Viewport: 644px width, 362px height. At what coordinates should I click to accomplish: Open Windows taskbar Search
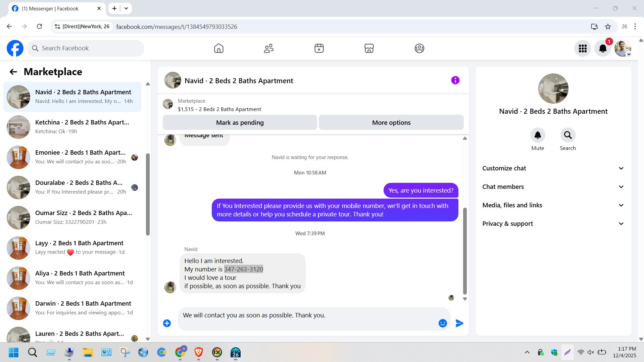point(33,352)
